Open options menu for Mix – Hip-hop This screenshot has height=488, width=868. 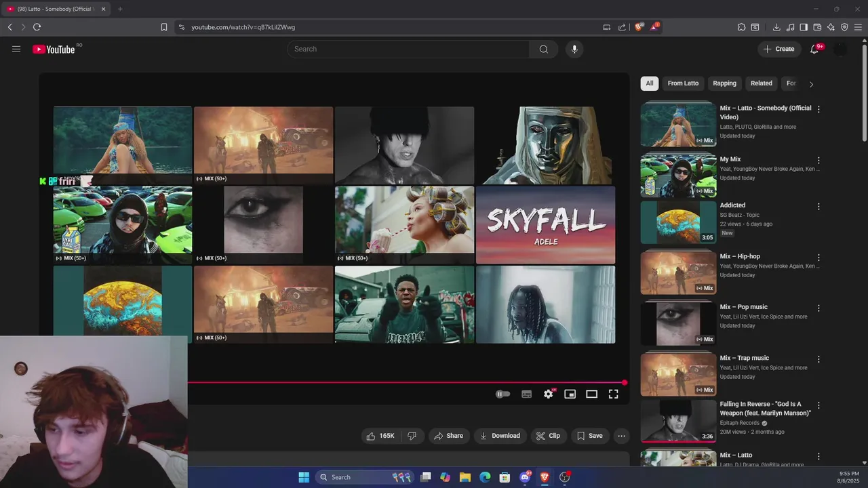(x=818, y=258)
